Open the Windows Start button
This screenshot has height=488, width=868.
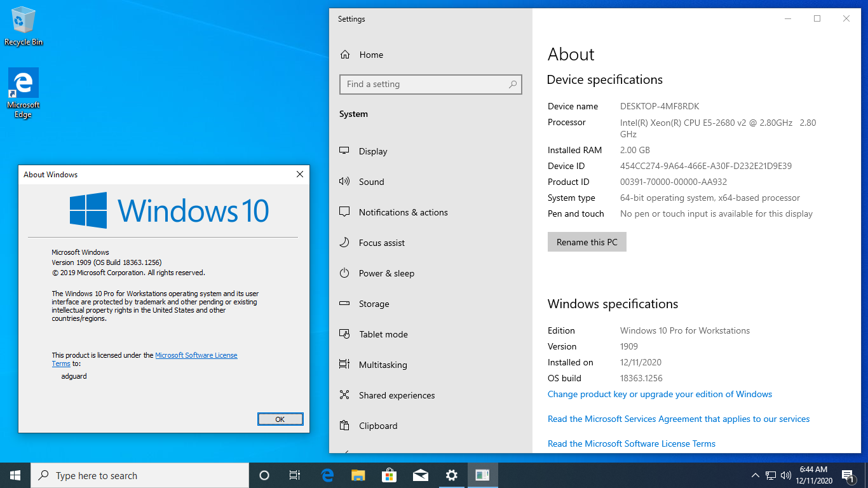(15, 475)
